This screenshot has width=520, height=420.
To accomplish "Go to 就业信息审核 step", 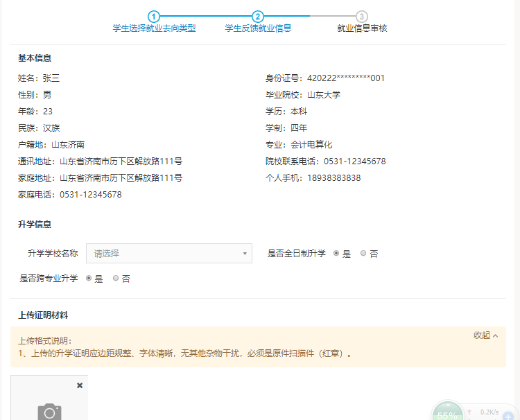I will tap(362, 28).
